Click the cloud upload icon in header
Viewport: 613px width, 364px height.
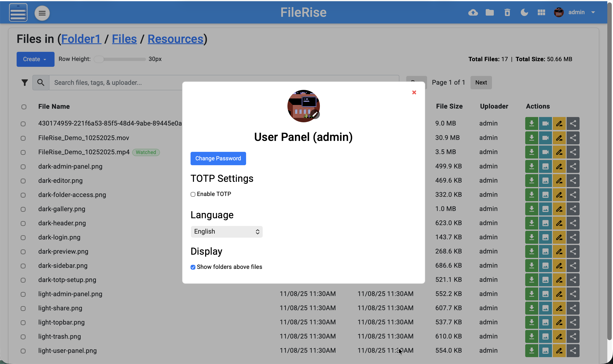pyautogui.click(x=473, y=13)
